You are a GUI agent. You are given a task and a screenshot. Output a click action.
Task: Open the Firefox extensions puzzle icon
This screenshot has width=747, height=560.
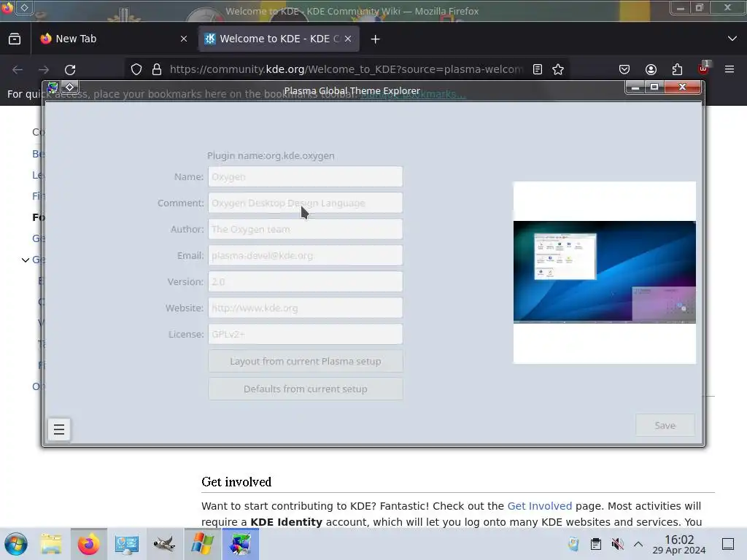pos(677,69)
